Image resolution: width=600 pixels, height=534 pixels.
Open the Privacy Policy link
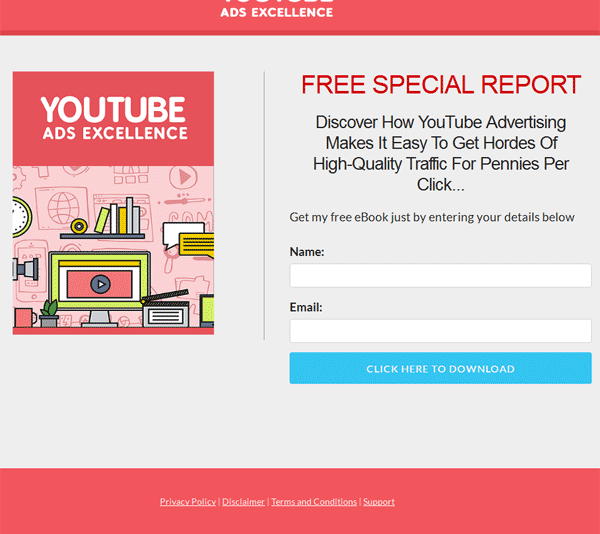click(x=188, y=501)
